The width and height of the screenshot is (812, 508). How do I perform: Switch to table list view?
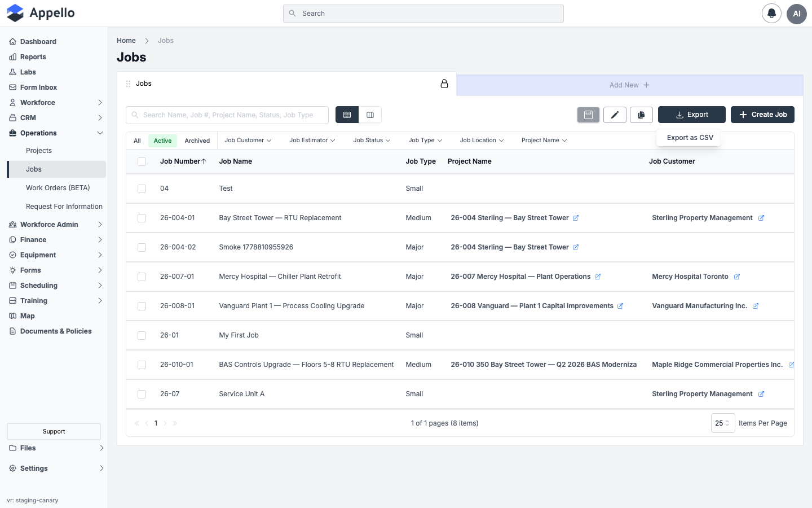pyautogui.click(x=347, y=115)
